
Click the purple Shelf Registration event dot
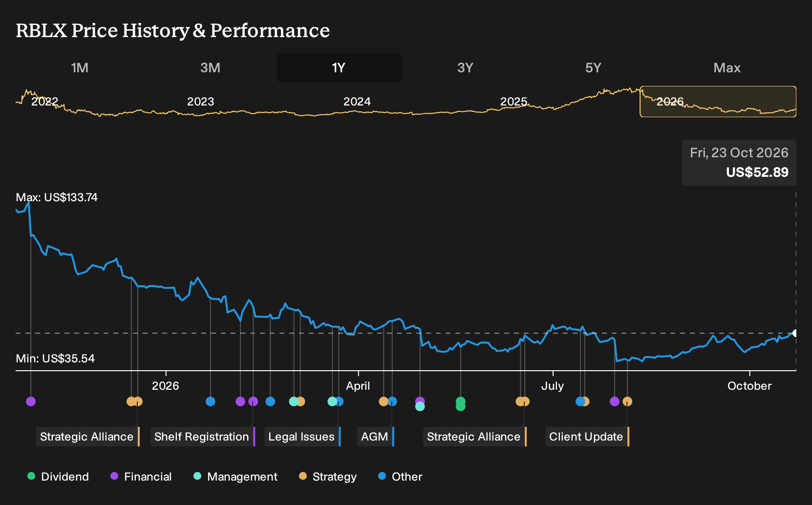(x=253, y=401)
